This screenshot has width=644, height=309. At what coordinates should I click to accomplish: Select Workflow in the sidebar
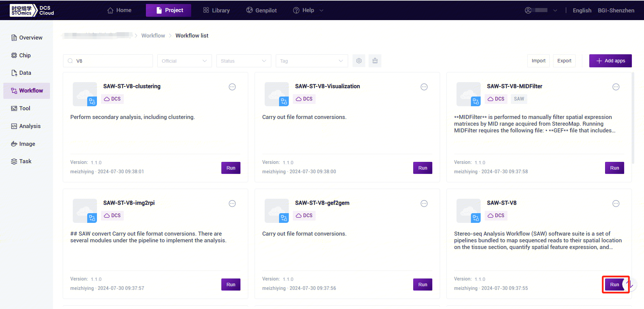[27, 90]
